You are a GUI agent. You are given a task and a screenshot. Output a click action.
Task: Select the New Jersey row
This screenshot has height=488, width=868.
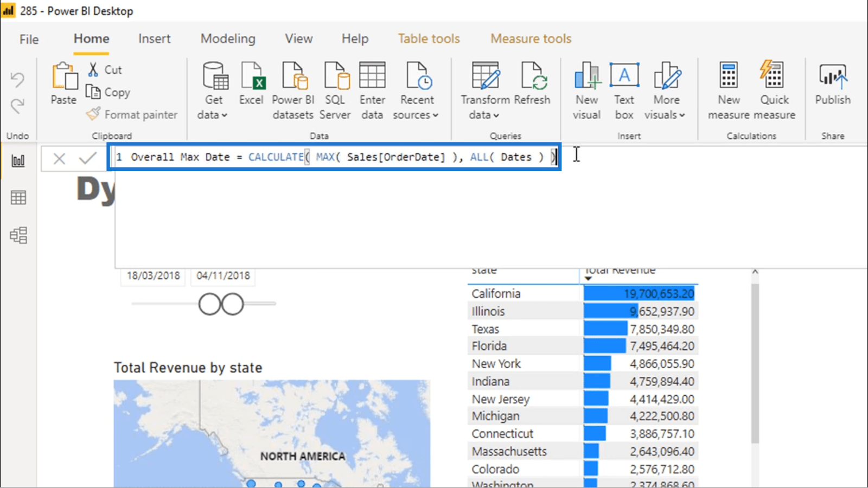click(x=583, y=399)
